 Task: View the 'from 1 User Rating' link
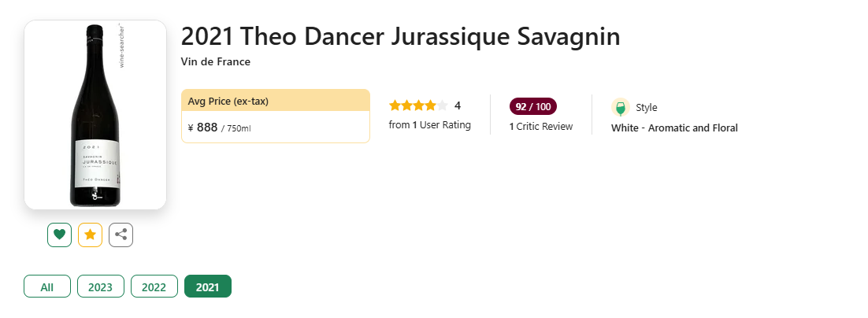pyautogui.click(x=430, y=124)
